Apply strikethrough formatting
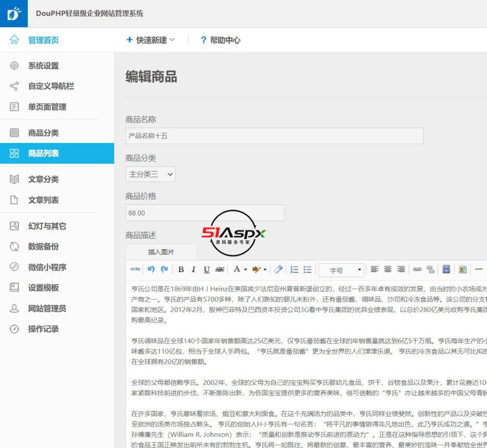The height and width of the screenshot is (448, 487). [x=220, y=270]
